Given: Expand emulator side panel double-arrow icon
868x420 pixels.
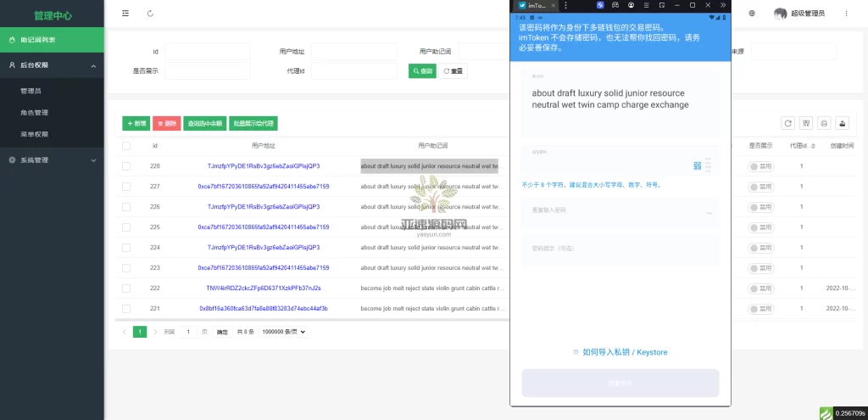Looking at the screenshot, I should (723, 5).
